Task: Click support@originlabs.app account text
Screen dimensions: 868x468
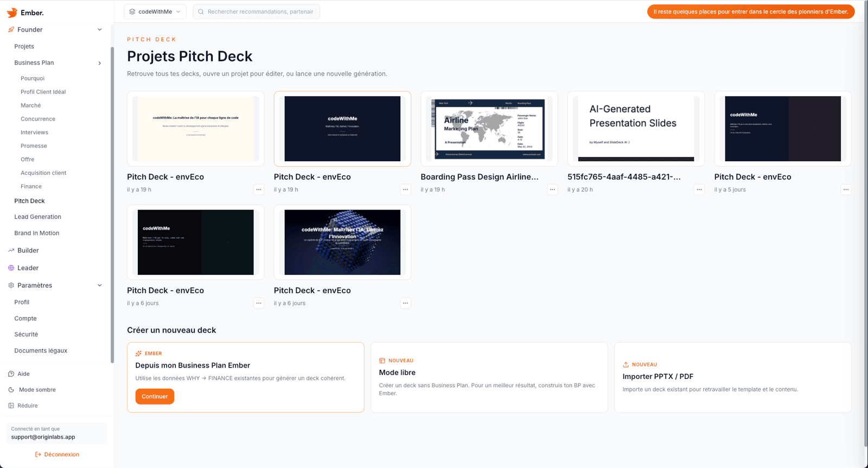Action: (x=43, y=437)
